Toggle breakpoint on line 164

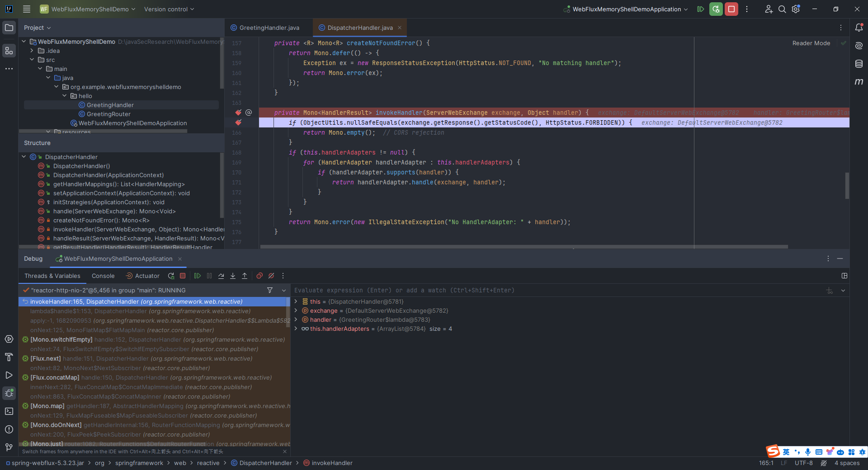pyautogui.click(x=238, y=113)
